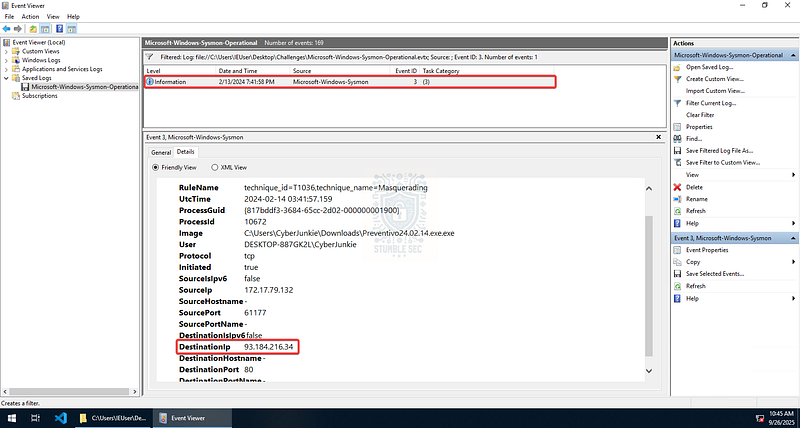Click the Image path Preventivo24.02.14.exe.exe

point(349,233)
